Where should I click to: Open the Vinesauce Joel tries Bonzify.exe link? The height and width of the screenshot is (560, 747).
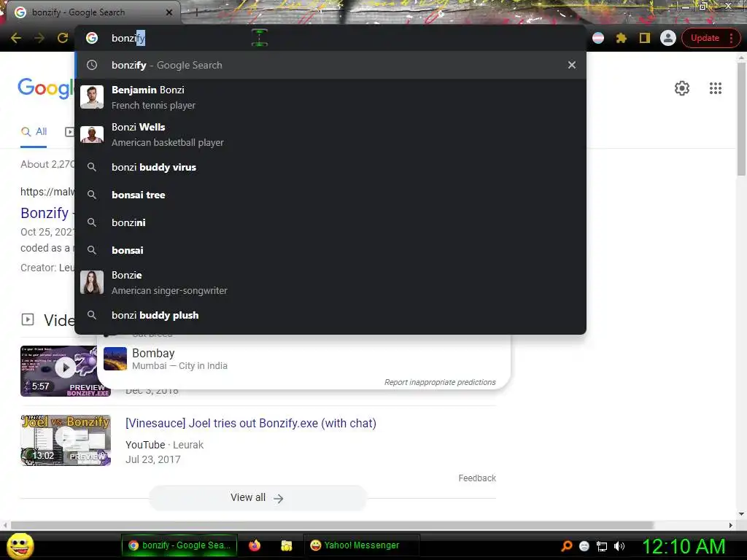251,424
